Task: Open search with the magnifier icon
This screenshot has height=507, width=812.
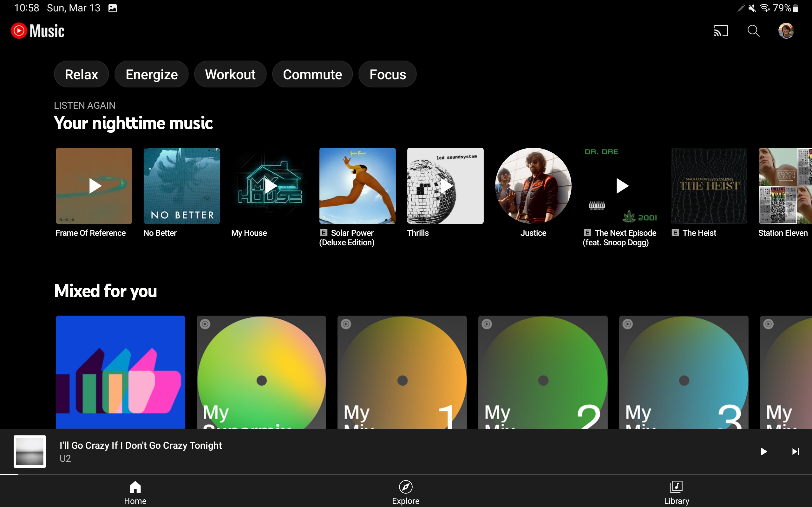Action: click(753, 31)
